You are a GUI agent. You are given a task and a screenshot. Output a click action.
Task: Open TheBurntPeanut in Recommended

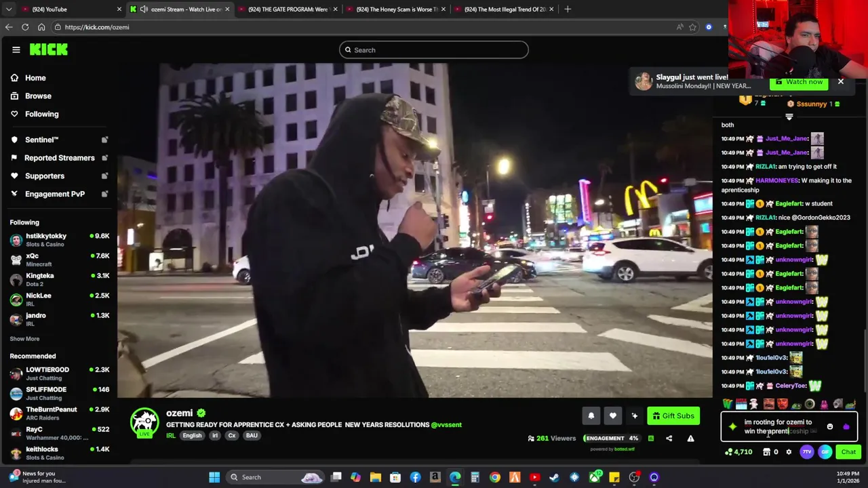pos(60,413)
